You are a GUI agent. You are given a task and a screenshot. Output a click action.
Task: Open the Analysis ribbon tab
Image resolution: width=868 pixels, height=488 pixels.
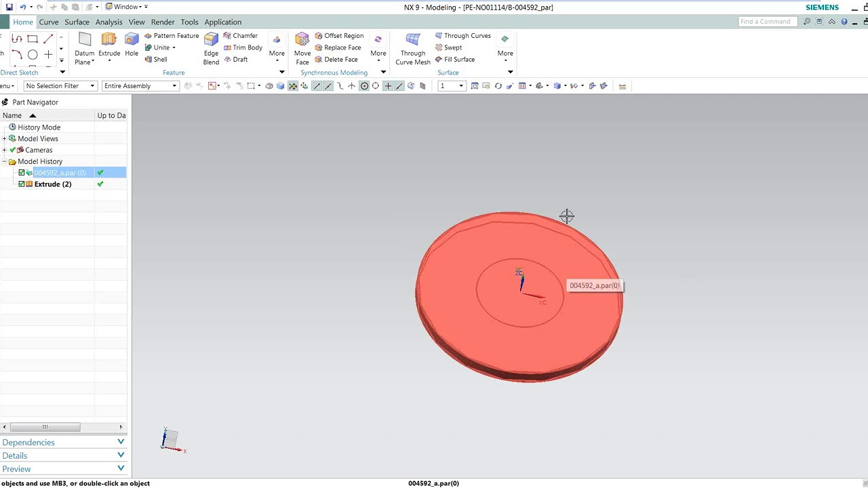point(108,22)
